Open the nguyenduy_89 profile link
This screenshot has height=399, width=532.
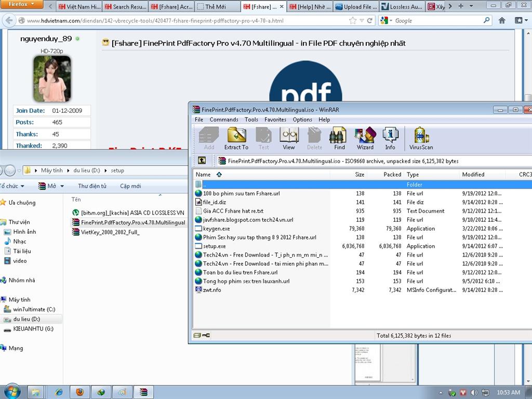[x=46, y=38]
